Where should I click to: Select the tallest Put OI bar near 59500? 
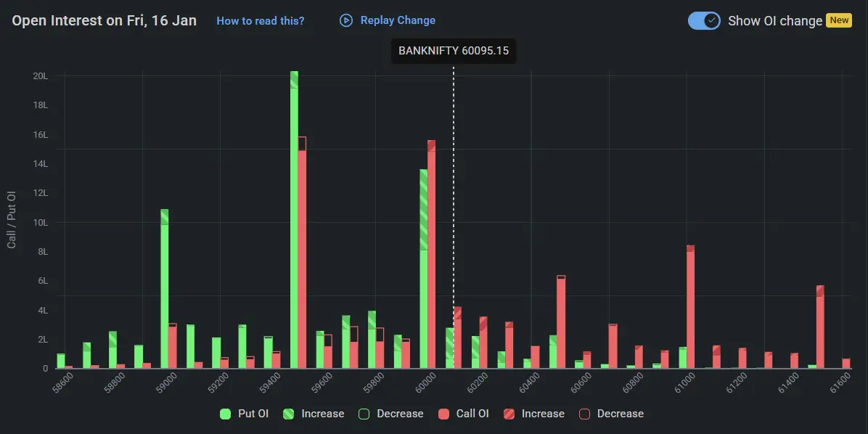click(x=295, y=218)
